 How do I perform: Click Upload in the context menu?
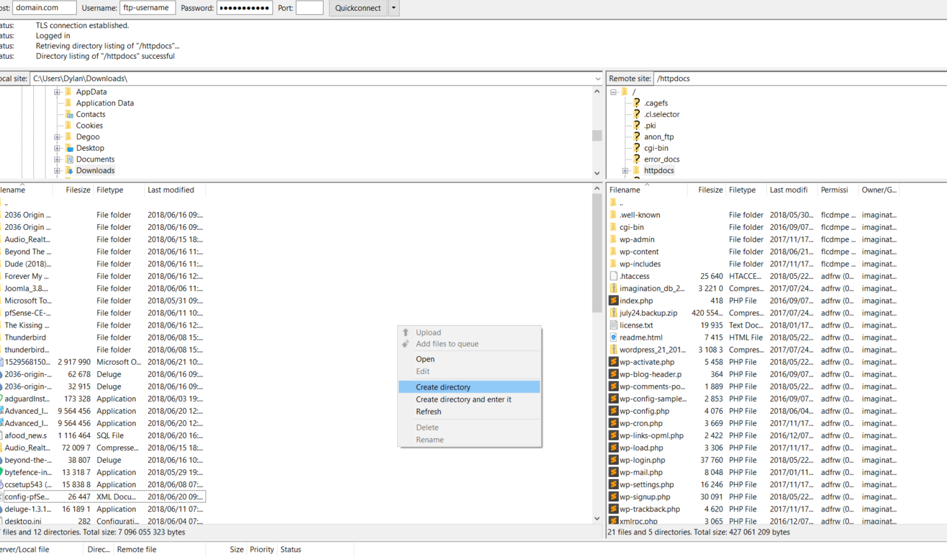coord(469,333)
